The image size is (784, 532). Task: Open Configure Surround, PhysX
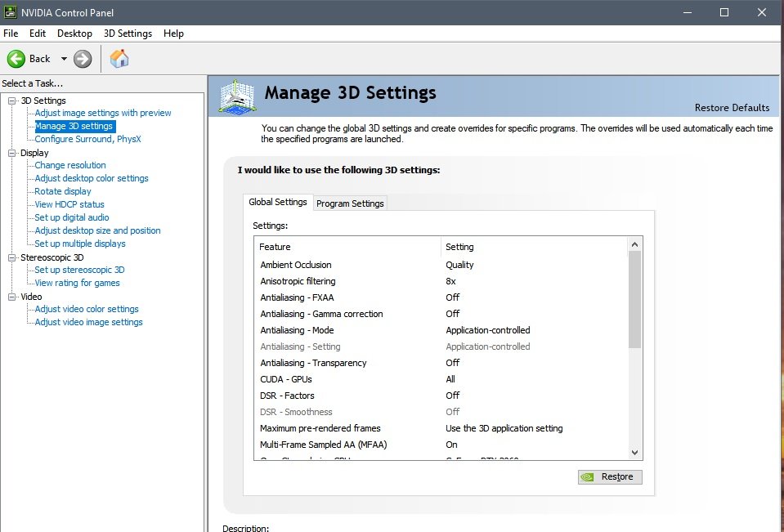[x=88, y=139]
